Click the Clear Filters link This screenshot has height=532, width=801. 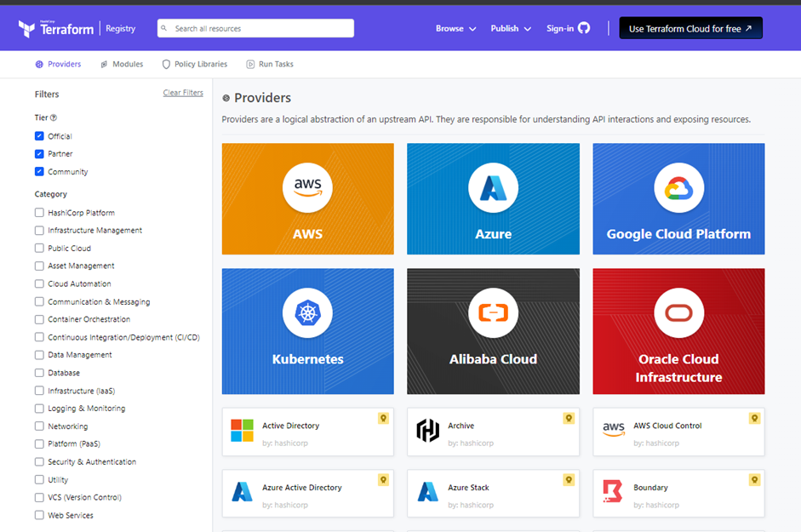pos(183,93)
